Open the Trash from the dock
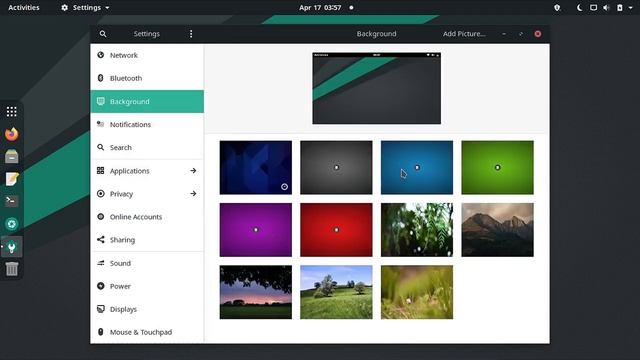Image resolution: width=640 pixels, height=360 pixels. coord(11,269)
